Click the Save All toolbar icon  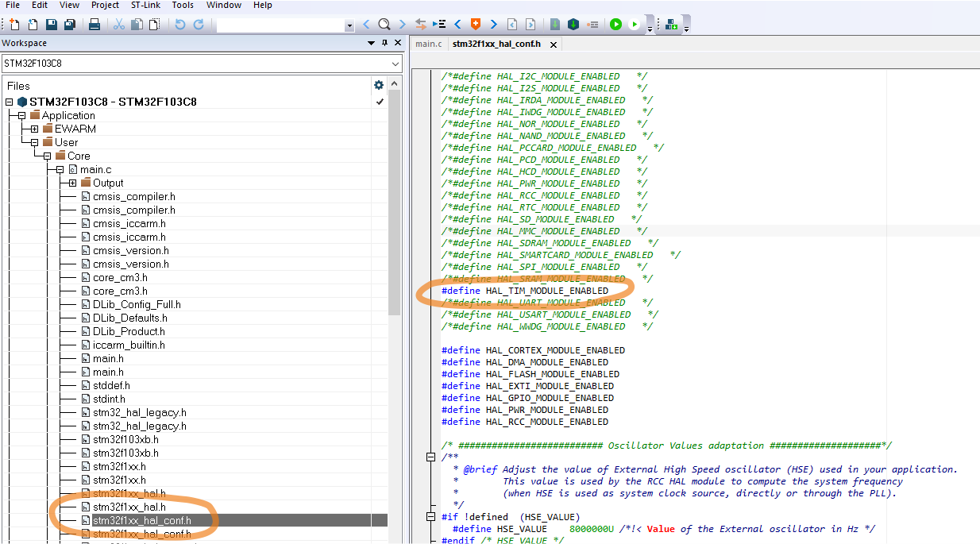click(x=70, y=25)
